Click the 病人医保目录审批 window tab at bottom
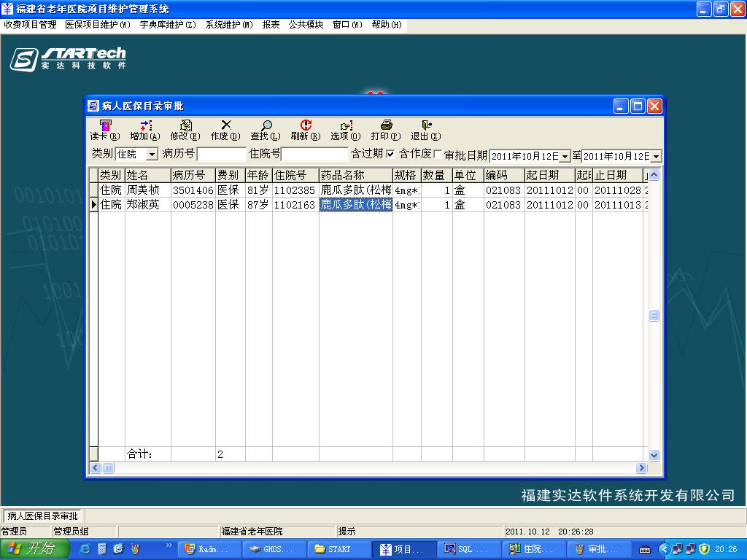 [42, 516]
